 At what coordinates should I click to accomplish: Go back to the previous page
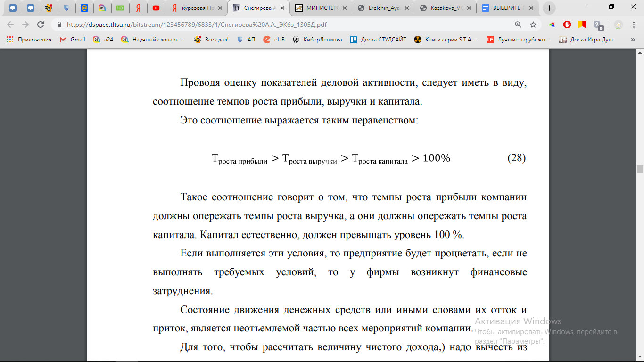tap(10, 25)
